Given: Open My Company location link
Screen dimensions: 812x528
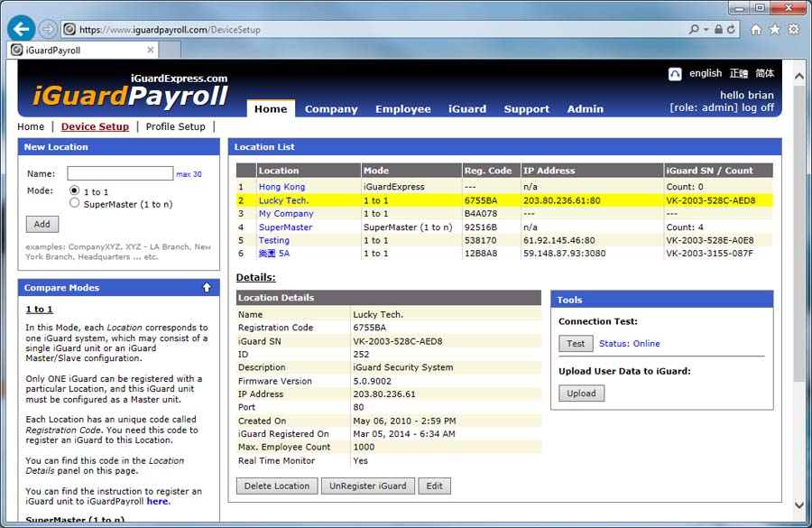Looking at the screenshot, I should pyautogui.click(x=286, y=214).
